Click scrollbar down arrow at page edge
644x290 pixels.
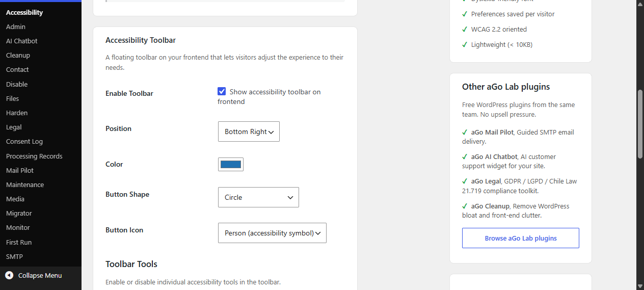(x=640, y=286)
